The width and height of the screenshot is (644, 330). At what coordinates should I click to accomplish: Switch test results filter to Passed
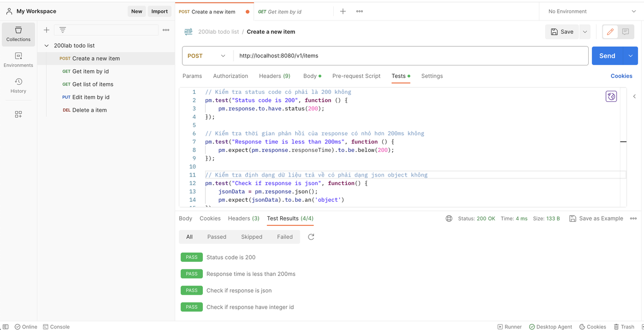tap(217, 236)
